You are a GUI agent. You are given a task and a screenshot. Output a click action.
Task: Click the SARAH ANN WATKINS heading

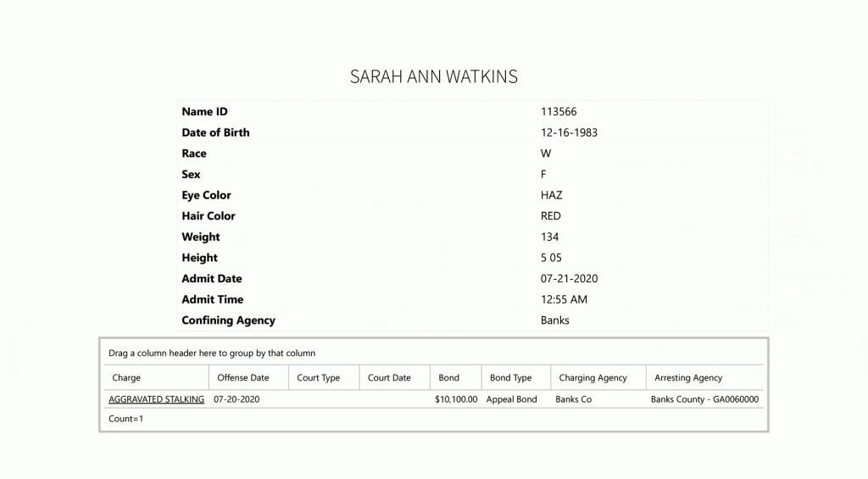tap(433, 76)
